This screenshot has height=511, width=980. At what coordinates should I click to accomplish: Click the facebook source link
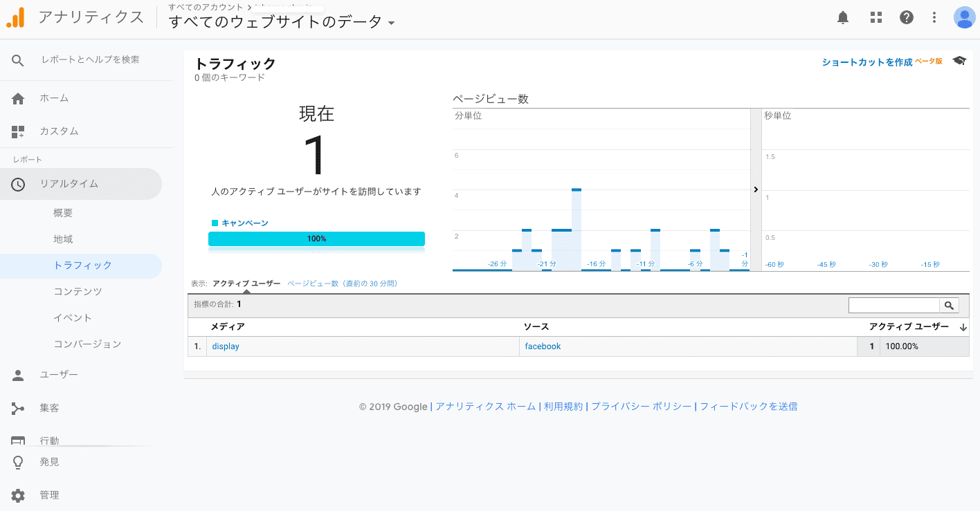pos(543,346)
